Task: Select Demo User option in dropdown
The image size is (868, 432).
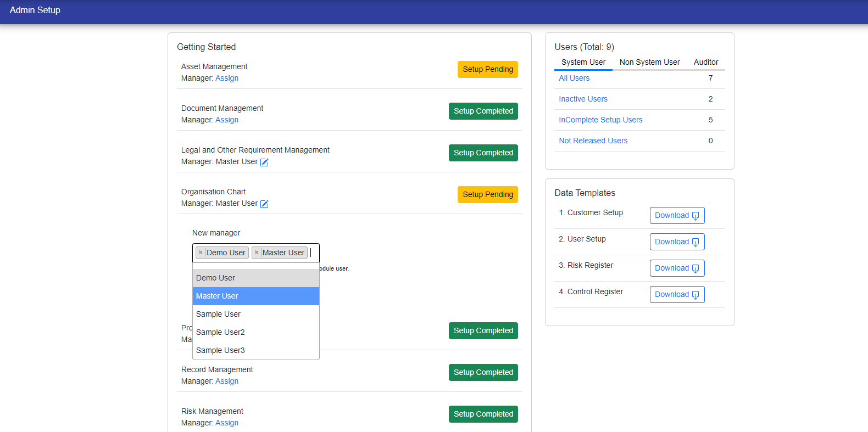Action: [x=215, y=278]
